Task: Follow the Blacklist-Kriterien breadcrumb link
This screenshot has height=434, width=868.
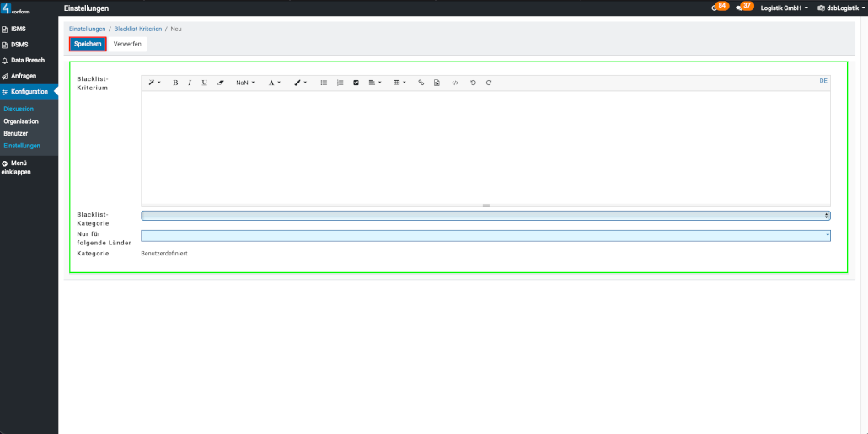Action: point(138,29)
